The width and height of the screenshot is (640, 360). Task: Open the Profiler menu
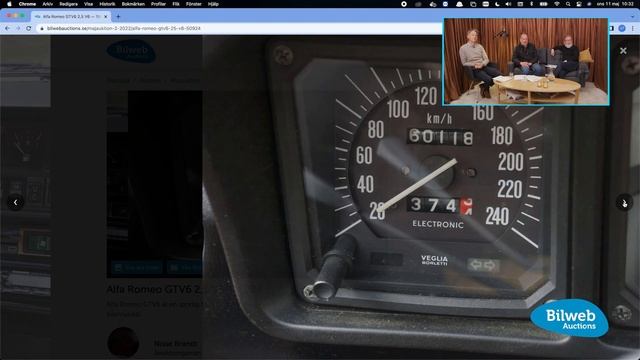pyautogui.click(x=158, y=4)
